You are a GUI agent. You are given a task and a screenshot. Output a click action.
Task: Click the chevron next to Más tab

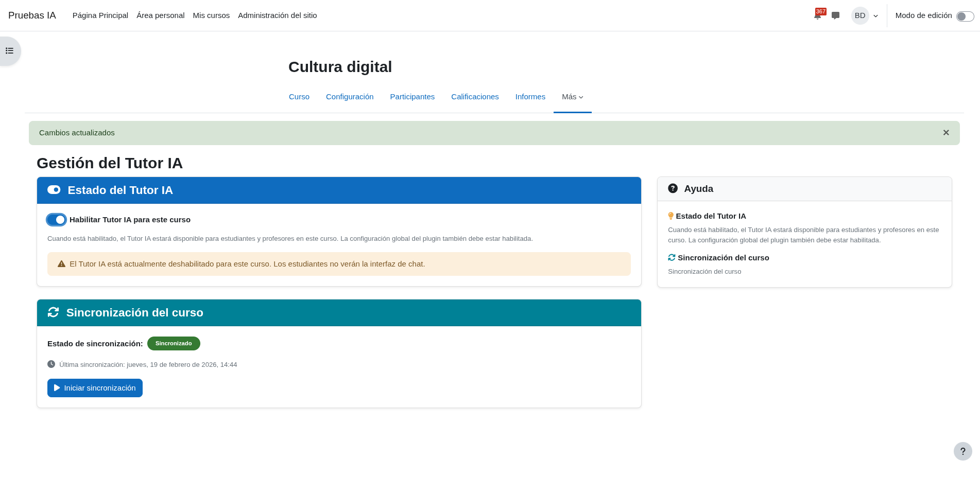coord(581,97)
